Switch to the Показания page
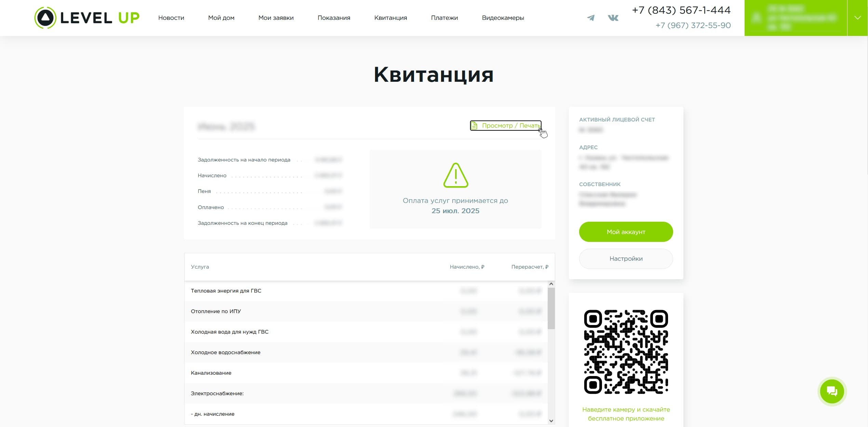 (334, 18)
